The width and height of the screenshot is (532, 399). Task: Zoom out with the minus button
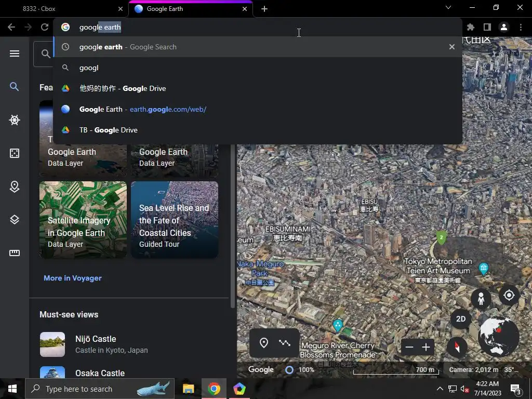pos(409,347)
